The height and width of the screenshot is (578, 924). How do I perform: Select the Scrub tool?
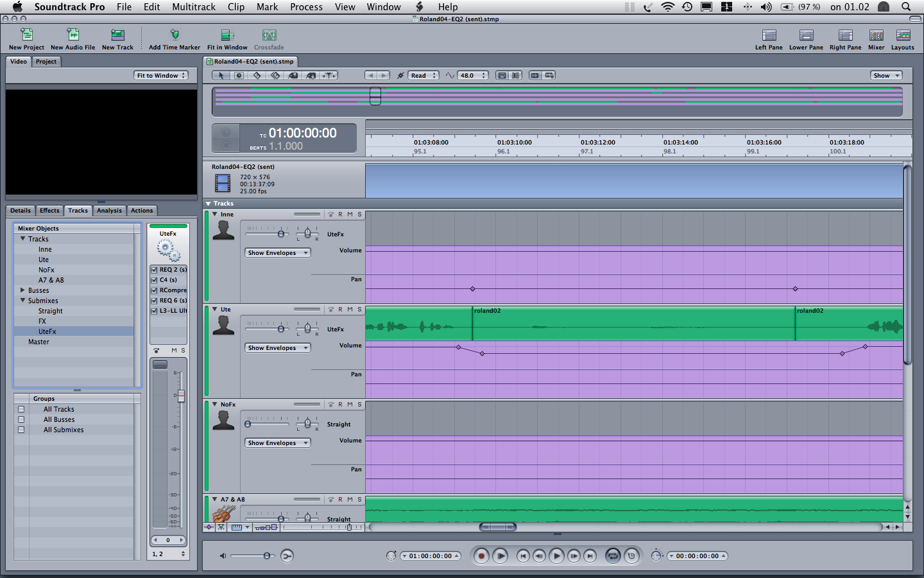pos(329,75)
